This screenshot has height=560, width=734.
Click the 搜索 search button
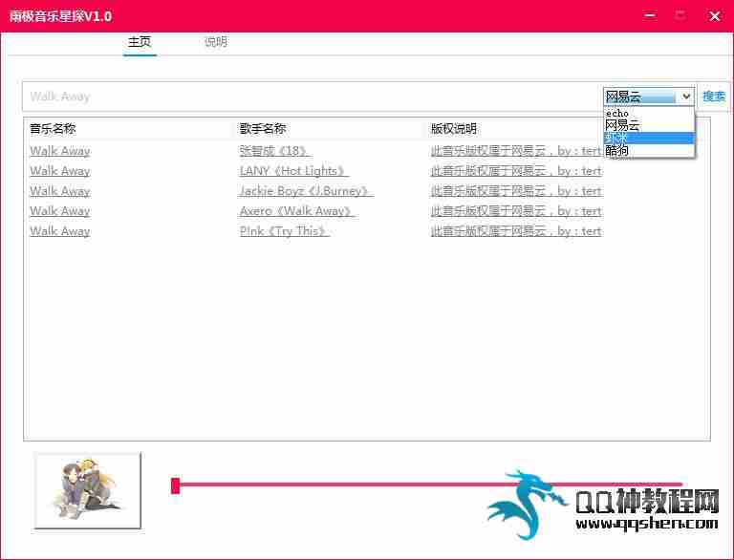point(714,97)
